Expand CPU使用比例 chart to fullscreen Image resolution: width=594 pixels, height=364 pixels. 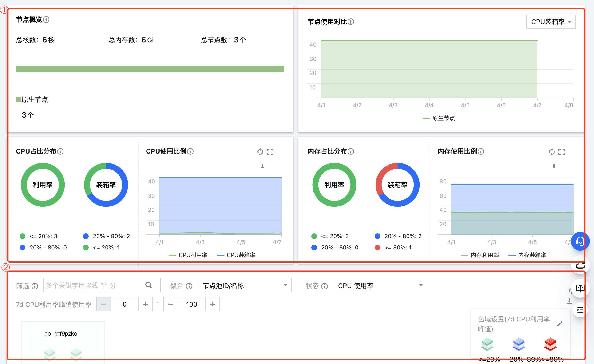coord(270,152)
